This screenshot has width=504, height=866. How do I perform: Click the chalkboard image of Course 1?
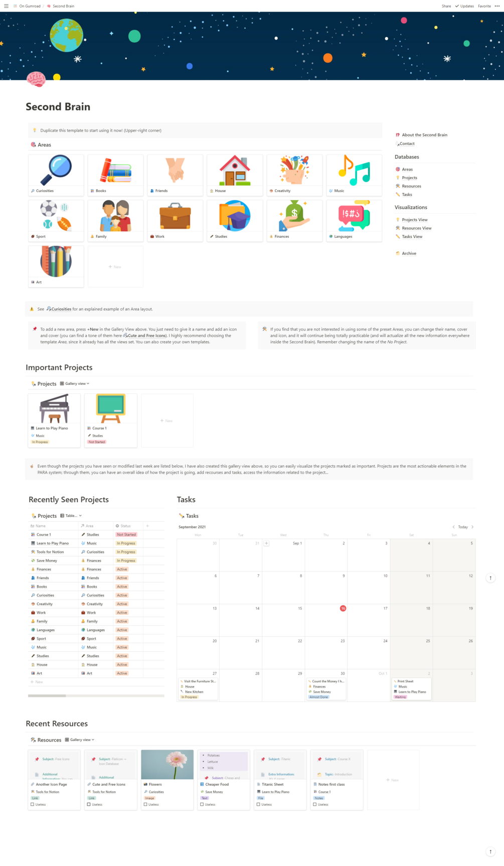(111, 408)
